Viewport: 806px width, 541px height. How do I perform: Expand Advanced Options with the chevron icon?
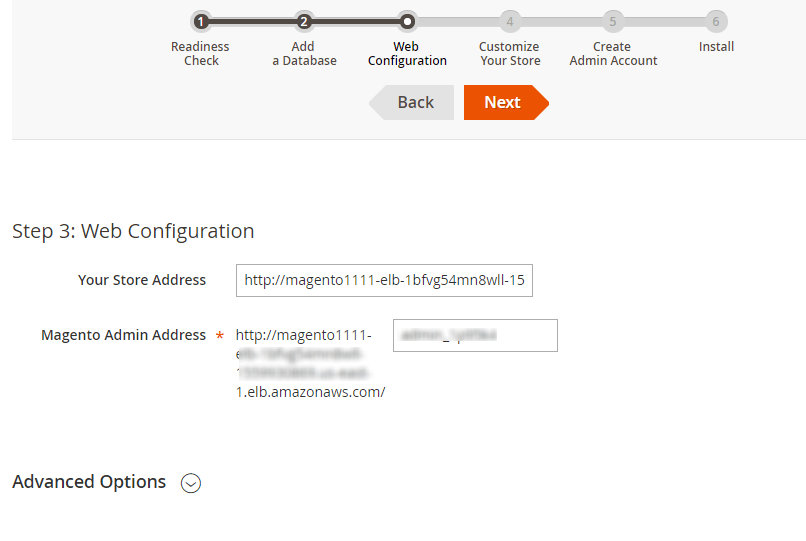click(x=191, y=483)
